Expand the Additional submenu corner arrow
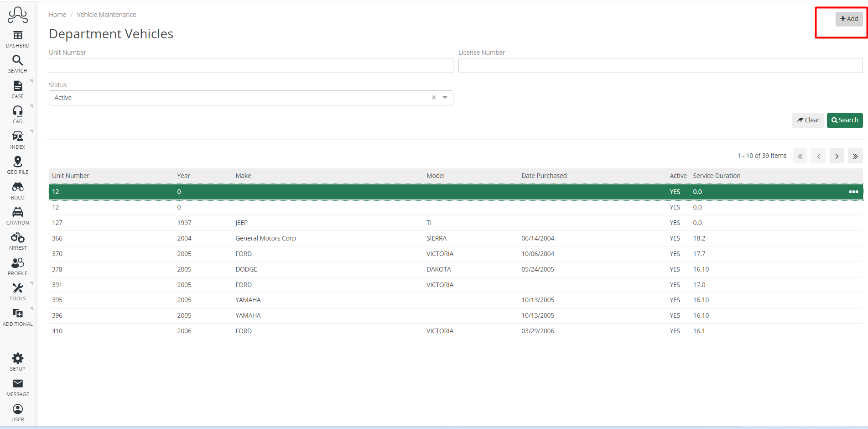The image size is (868, 429). point(32,309)
